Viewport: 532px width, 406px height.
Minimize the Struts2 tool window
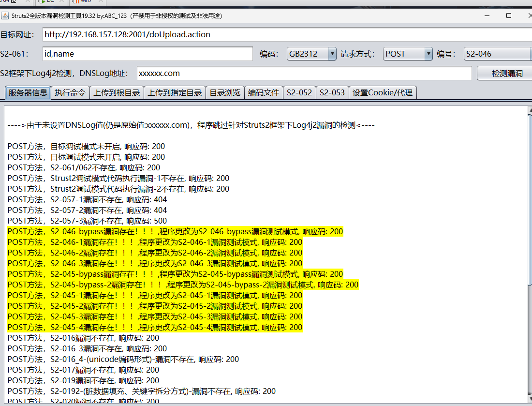487,15
